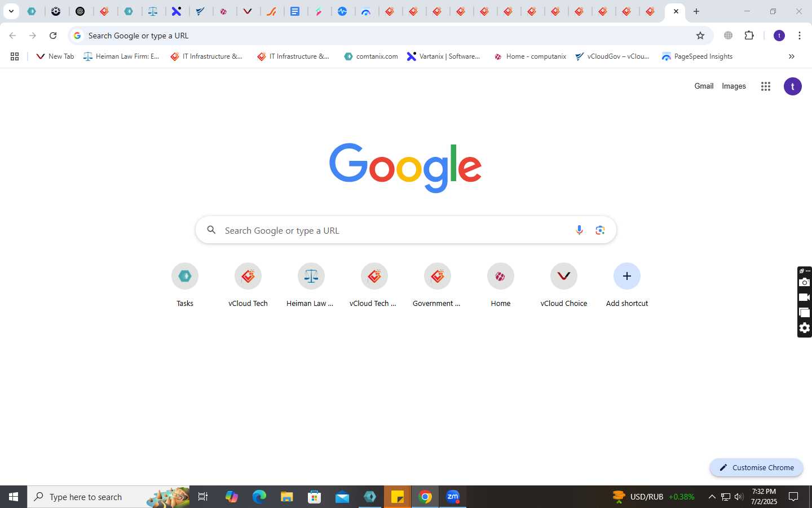
Task: Open Chrome three-dot menu
Action: [800, 36]
